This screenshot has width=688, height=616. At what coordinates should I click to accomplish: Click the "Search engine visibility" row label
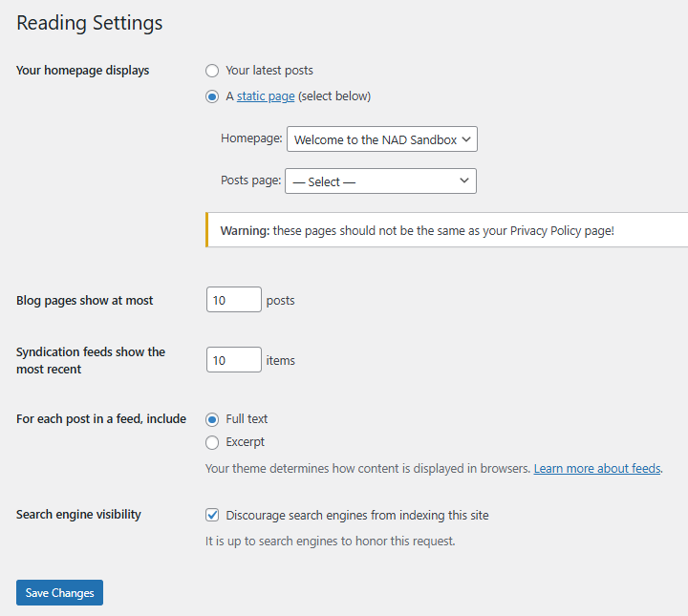pyautogui.click(x=78, y=515)
